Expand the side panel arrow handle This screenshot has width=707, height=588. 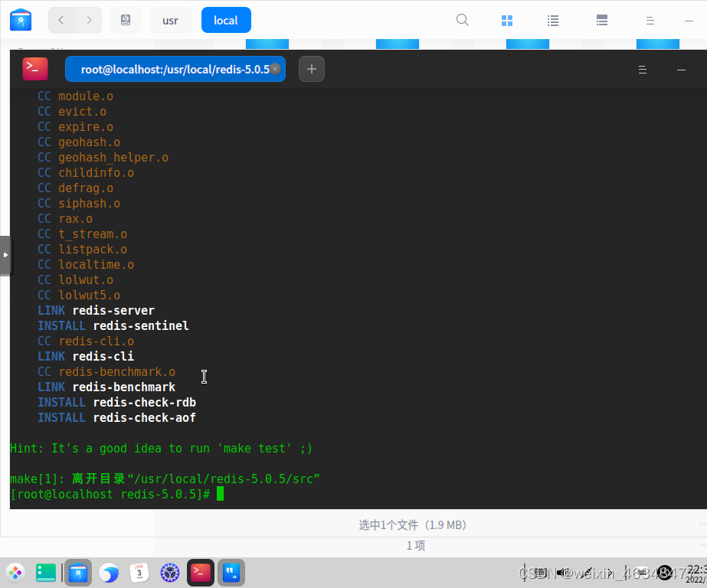click(x=5, y=255)
